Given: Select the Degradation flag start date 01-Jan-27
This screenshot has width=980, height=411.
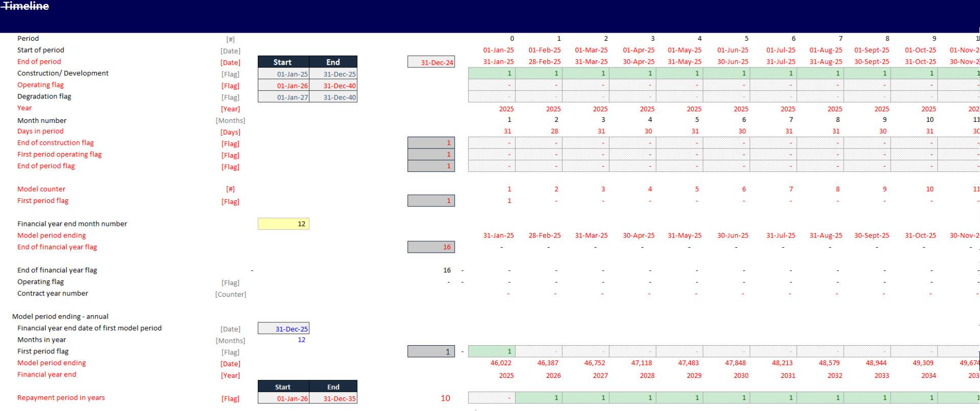Looking at the screenshot, I should coord(284,97).
